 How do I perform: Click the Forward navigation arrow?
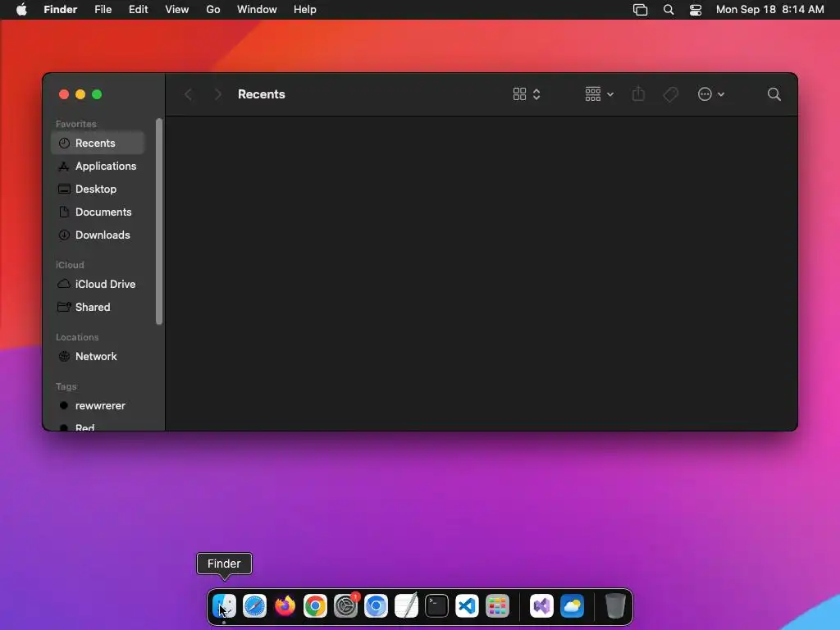pyautogui.click(x=217, y=95)
